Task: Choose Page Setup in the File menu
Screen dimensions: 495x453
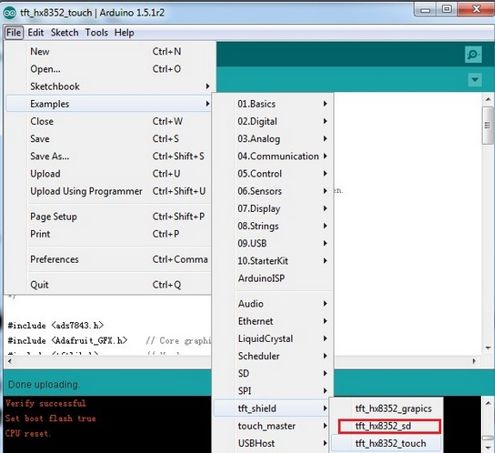Action: 109,217
